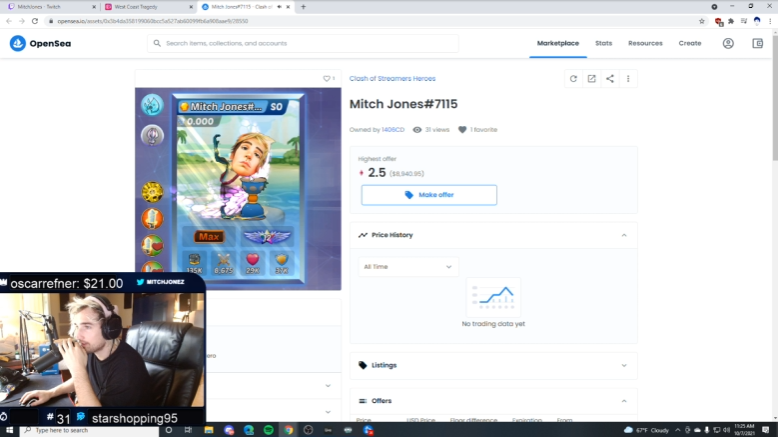Switch to the West Coast Tragedy tab
The image size is (778, 437).
pos(148,7)
